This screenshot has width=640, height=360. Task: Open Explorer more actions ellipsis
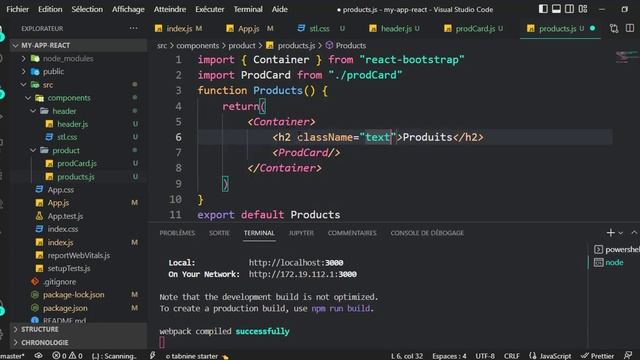click(x=133, y=28)
